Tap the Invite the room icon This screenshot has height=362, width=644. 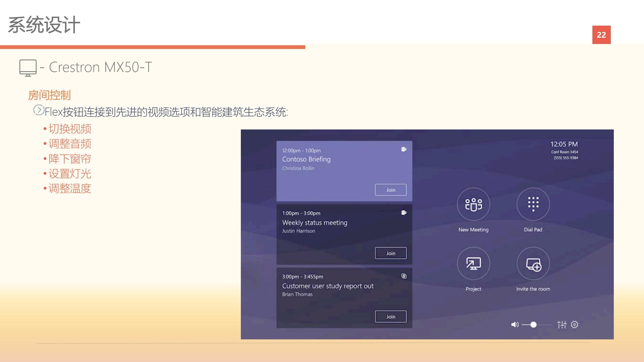point(533,263)
